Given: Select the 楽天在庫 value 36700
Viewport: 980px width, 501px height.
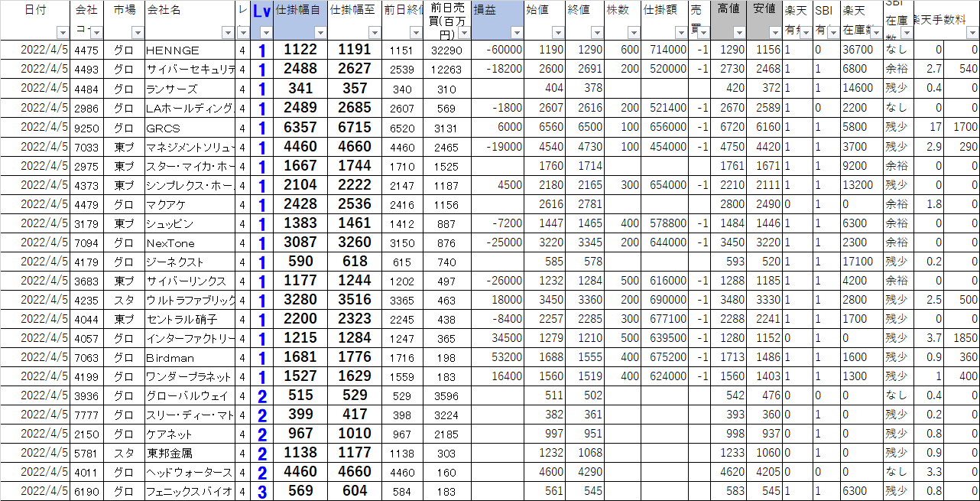Looking at the screenshot, I should [862, 50].
